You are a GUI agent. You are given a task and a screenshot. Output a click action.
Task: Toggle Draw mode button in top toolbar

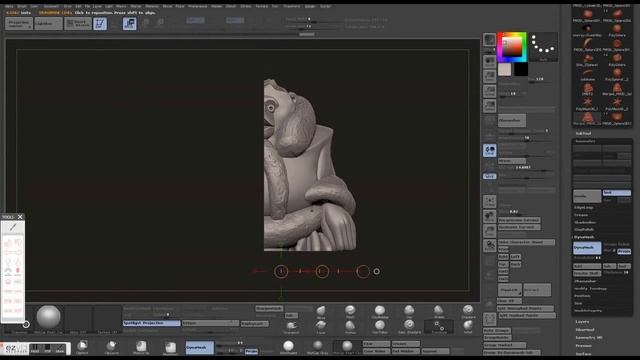tap(129, 24)
